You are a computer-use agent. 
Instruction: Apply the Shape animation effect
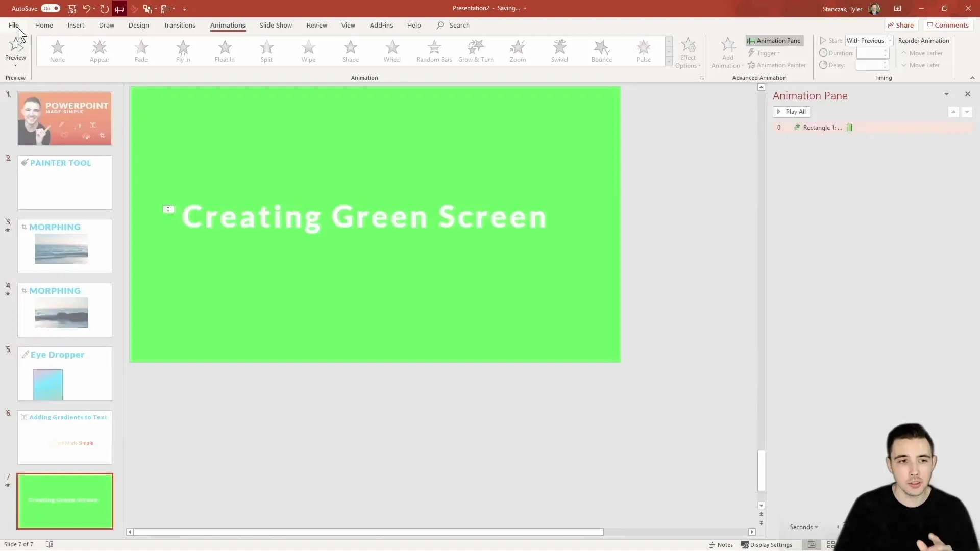350,51
